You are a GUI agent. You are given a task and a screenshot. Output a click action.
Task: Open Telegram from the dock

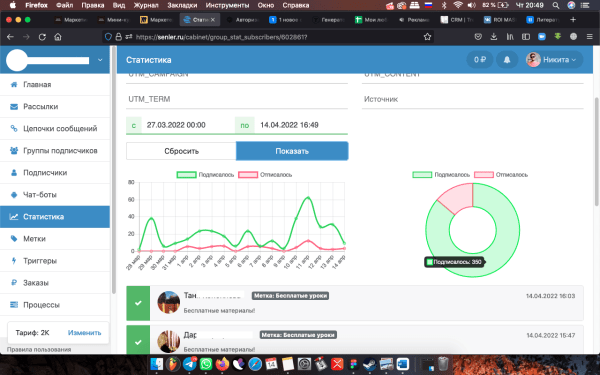(x=189, y=364)
